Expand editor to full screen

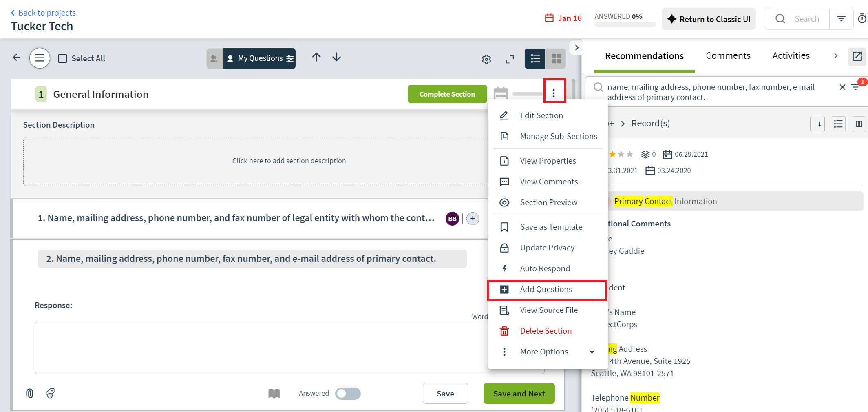[510, 59]
